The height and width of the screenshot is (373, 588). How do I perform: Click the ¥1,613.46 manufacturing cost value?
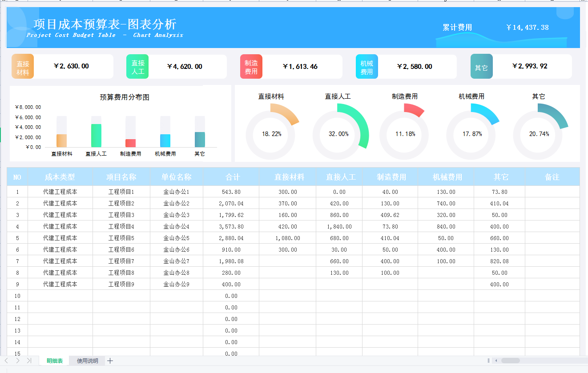[300, 66]
